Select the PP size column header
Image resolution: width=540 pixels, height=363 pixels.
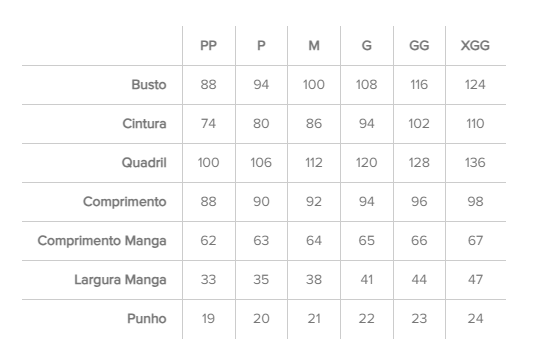[x=208, y=45]
